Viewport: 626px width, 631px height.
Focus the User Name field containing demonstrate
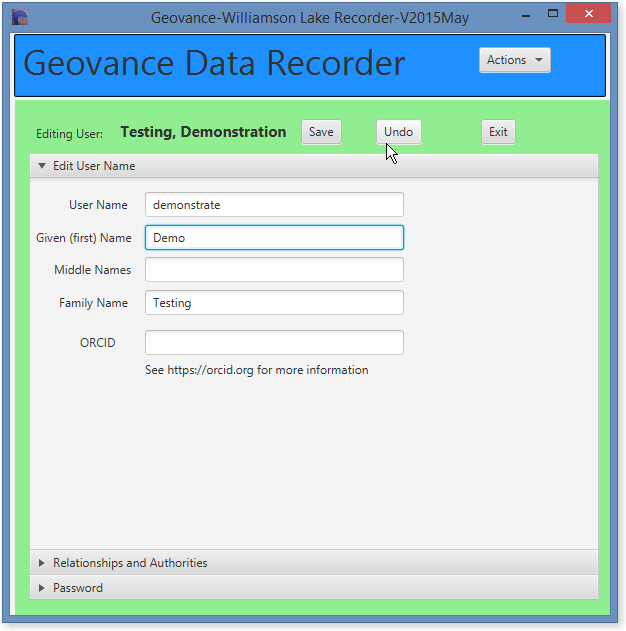tap(274, 205)
